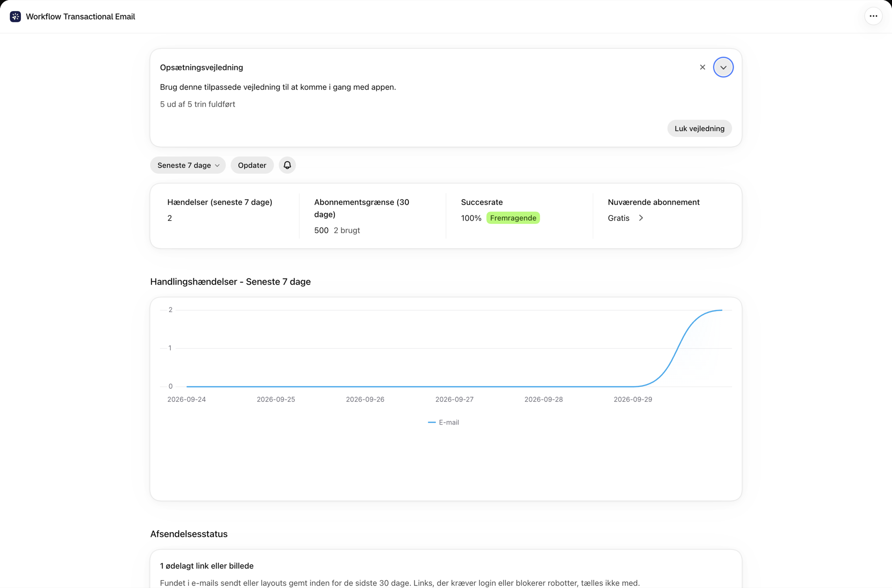
Task: Click the Opsætningsvejledning heading
Action: pos(202,67)
